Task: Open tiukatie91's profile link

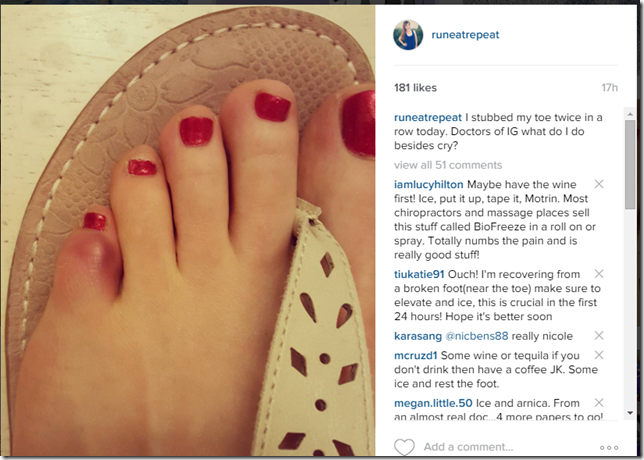Action: (x=419, y=274)
